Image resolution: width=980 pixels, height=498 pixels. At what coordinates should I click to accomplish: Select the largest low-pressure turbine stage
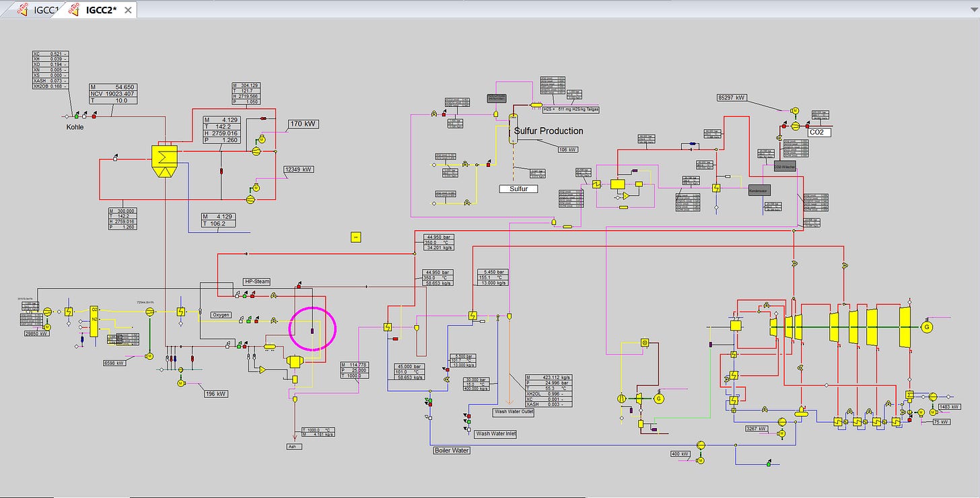[905, 326]
